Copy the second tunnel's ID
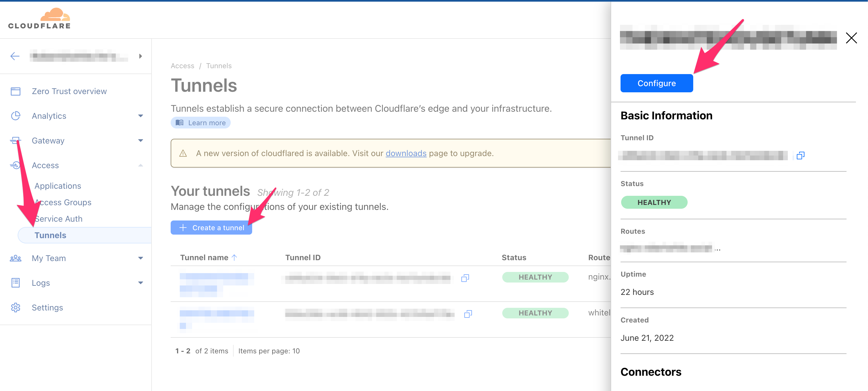 pyautogui.click(x=468, y=314)
